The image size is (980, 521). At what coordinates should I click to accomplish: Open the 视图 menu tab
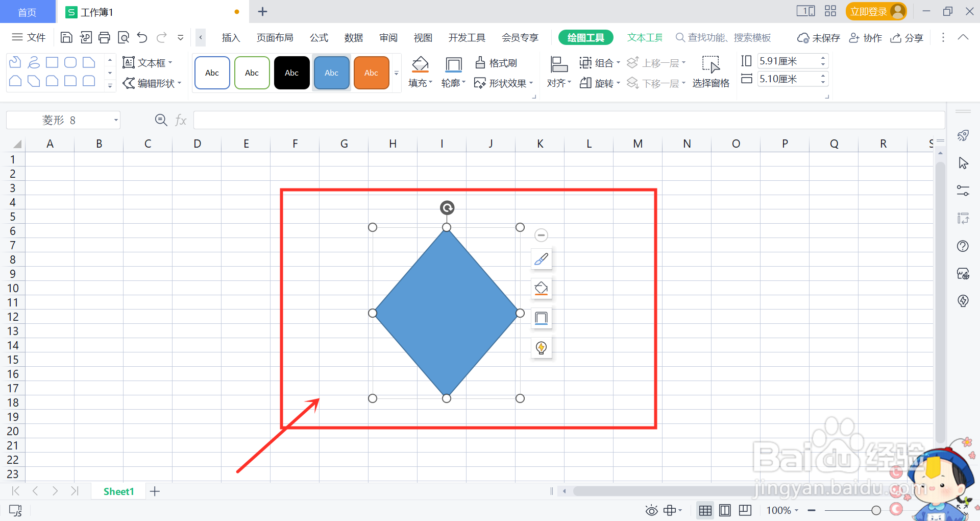[423, 37]
